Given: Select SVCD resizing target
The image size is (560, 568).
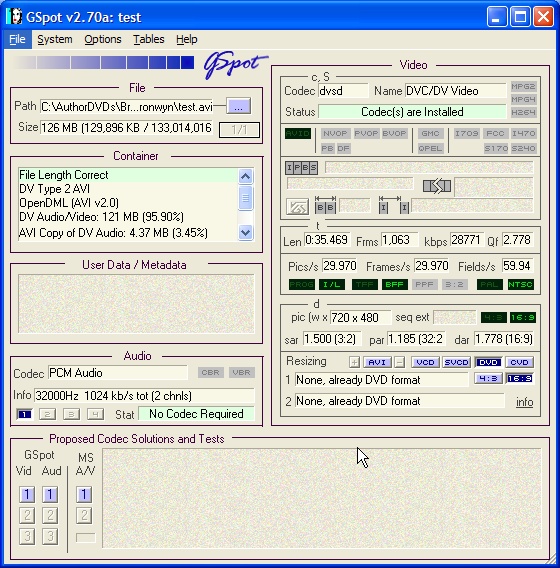Looking at the screenshot, I should tap(456, 362).
